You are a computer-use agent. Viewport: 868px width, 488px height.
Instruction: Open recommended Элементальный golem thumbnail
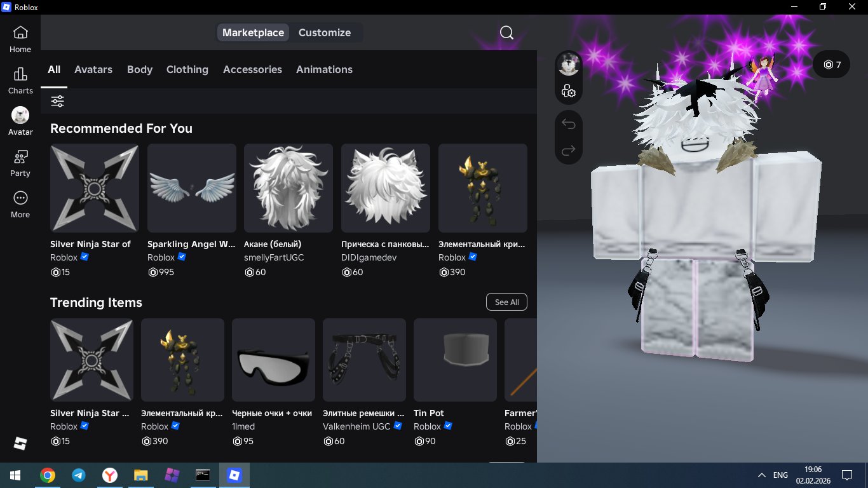(483, 188)
